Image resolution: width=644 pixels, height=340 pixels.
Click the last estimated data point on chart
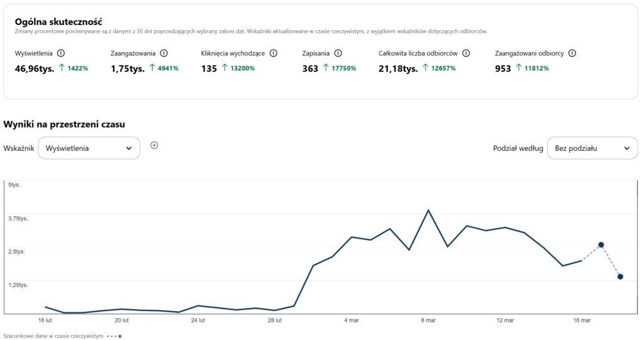point(620,277)
